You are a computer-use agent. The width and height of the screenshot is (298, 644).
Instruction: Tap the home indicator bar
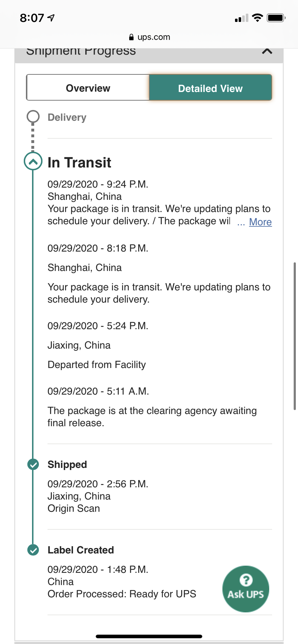149,636
